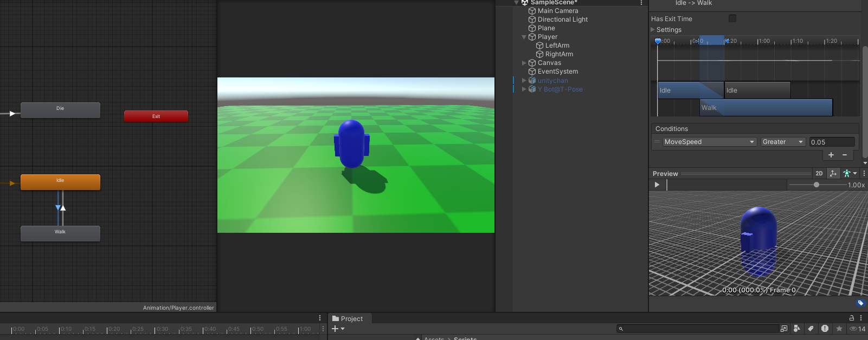This screenshot has width=868, height=340.
Task: Open the Animation timeline options menu
Action: click(x=320, y=318)
